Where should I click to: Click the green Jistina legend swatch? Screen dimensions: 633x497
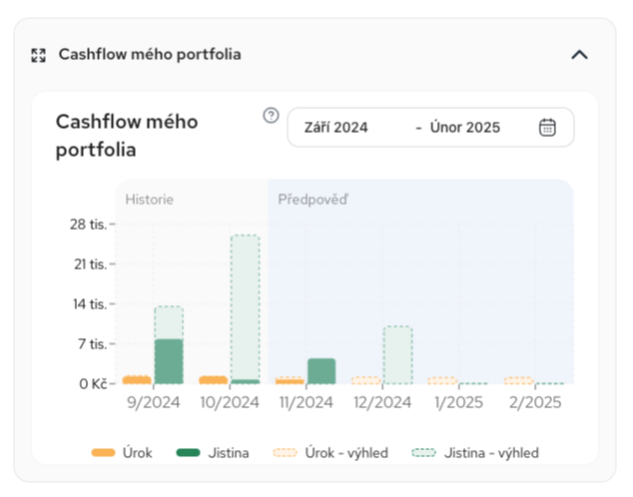point(188,453)
